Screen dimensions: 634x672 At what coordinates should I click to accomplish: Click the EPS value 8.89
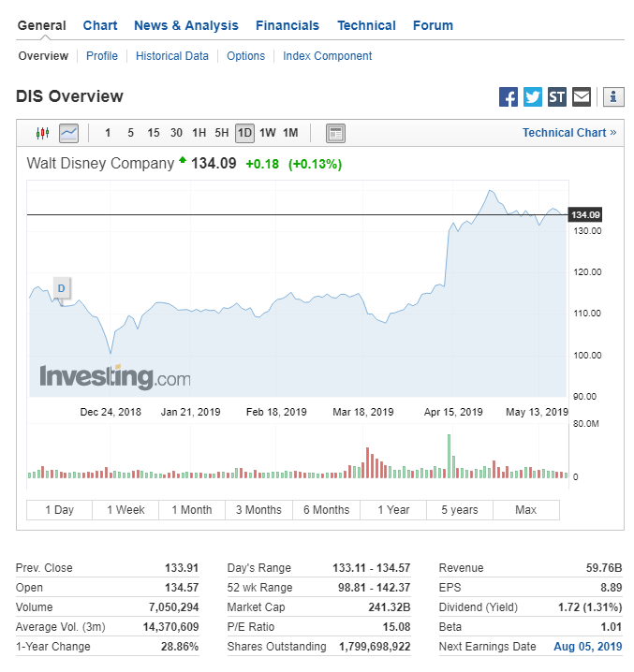coord(612,588)
